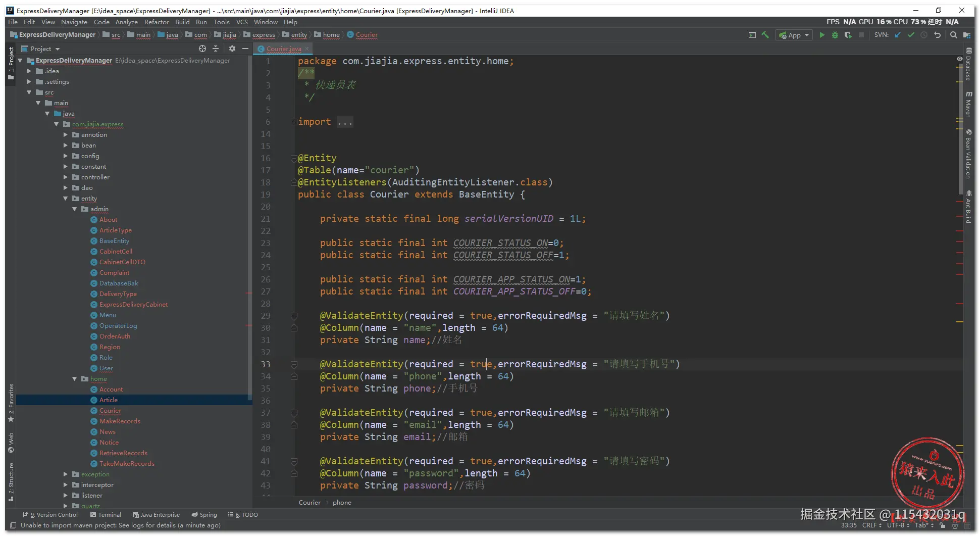
Task: Run the App configuration with the green play button
Action: [x=822, y=35]
